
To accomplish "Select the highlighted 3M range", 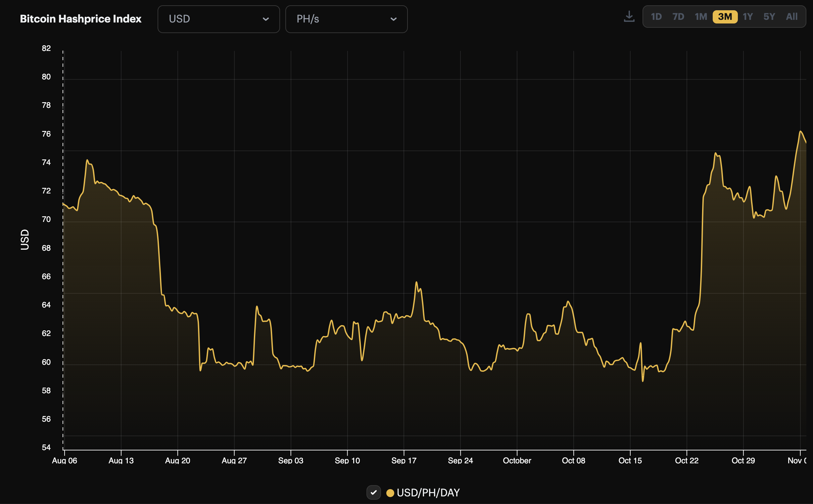I will click(x=725, y=17).
